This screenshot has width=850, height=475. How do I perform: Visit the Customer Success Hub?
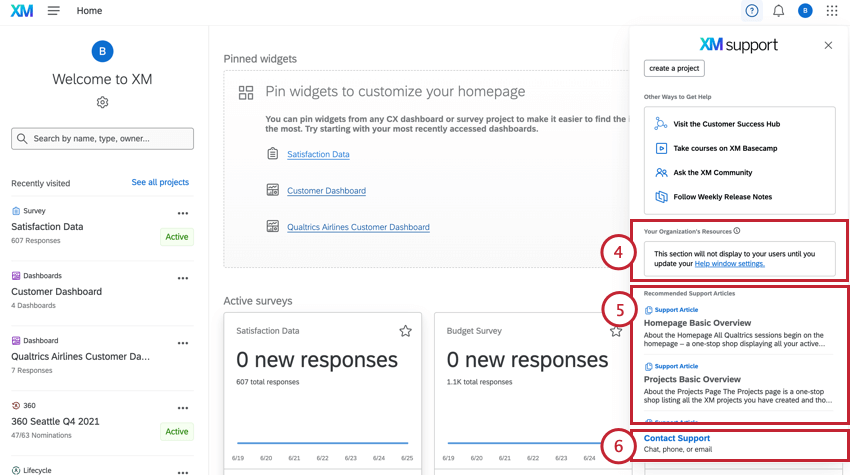(726, 124)
